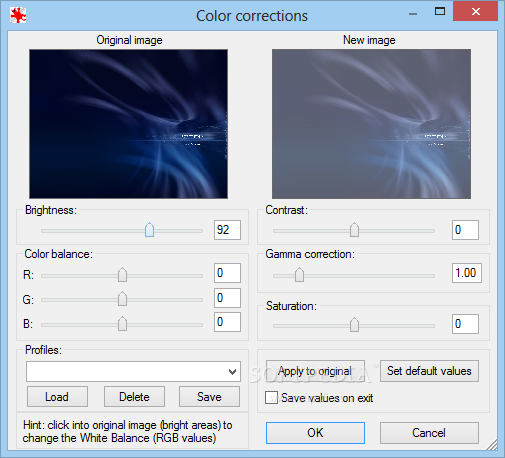
Task: Click the R color balance slider thumb
Action: tap(122, 275)
